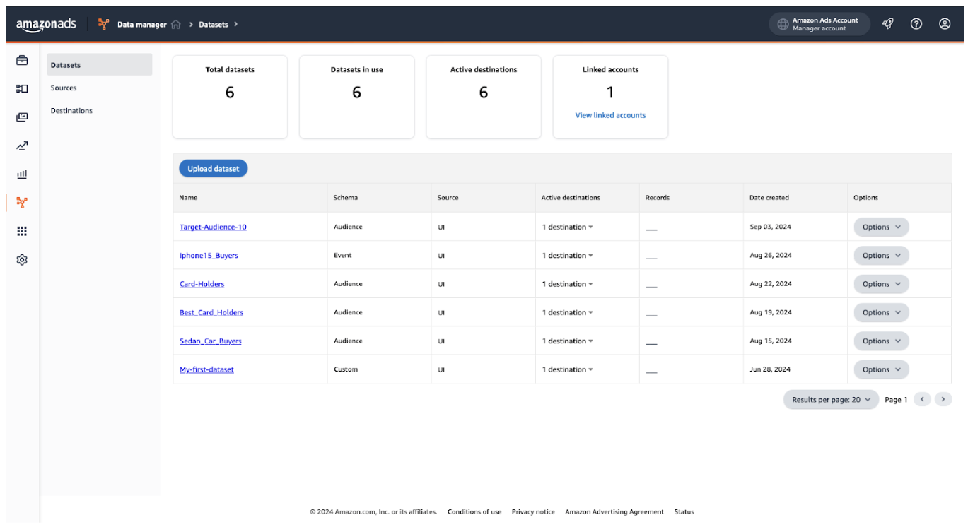
Task: Expand 1 destination for Card-Holders
Action: click(568, 284)
